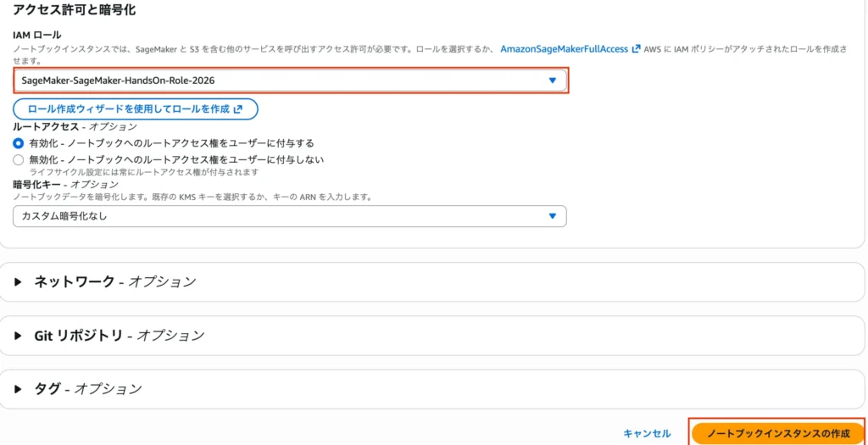Click the blue arrow in the IAM ロール selector
868x445 pixels.
[553, 81]
